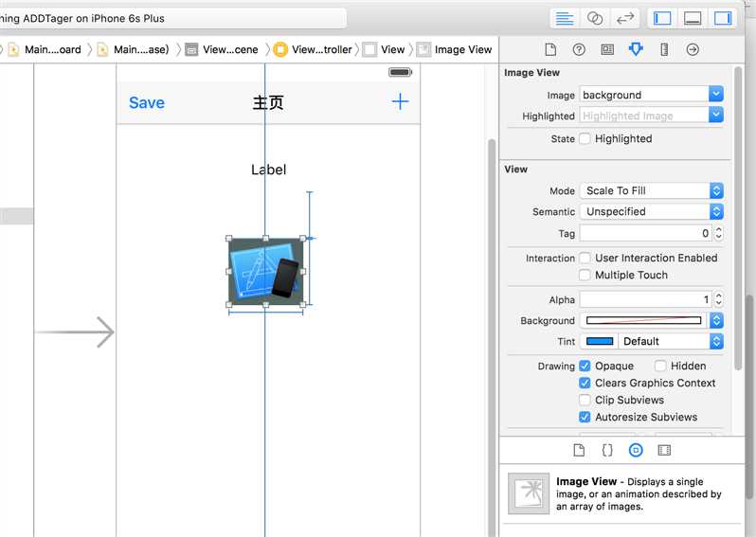Image resolution: width=756 pixels, height=537 pixels.
Task: Click the Tag stepper arrows
Action: 719,233
